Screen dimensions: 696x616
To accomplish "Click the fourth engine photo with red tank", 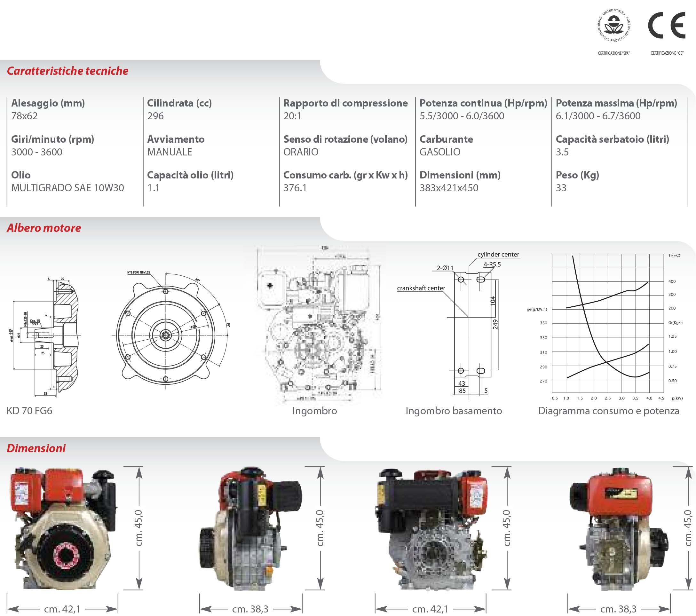I will coord(619,529).
